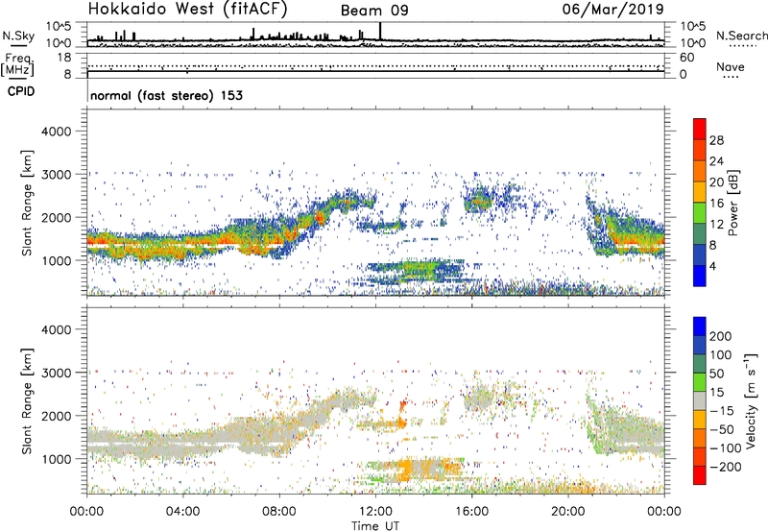The width and height of the screenshot is (768, 532).
Task: Click the '08:00' time axis tick label
Action: click(x=279, y=512)
